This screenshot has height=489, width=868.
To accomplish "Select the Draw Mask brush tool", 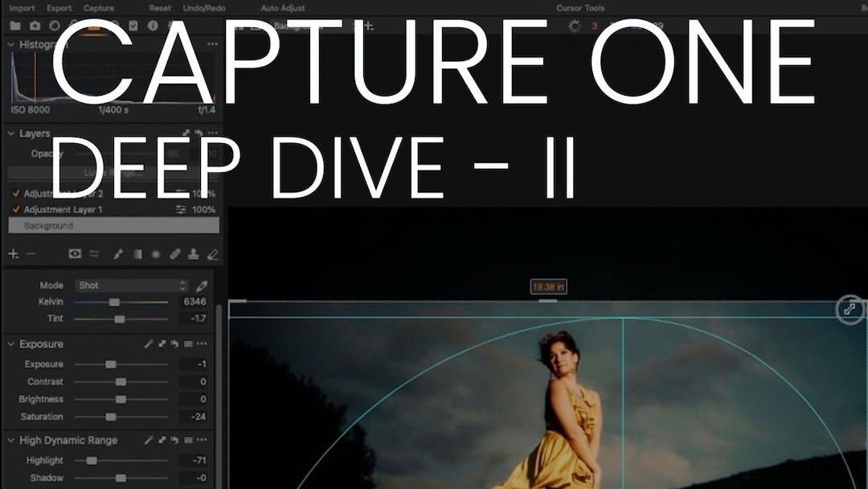I will click(x=117, y=254).
